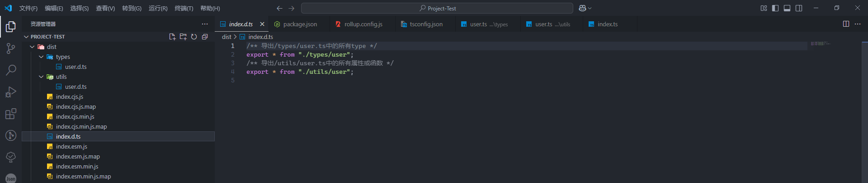Collapse the types folder
The height and width of the screenshot is (183, 868).
pos(42,57)
